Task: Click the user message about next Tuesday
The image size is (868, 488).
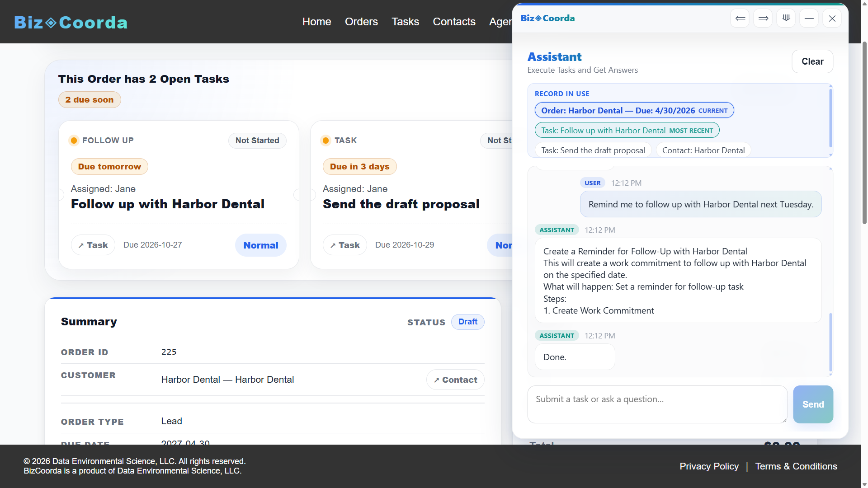Action: pyautogui.click(x=701, y=204)
